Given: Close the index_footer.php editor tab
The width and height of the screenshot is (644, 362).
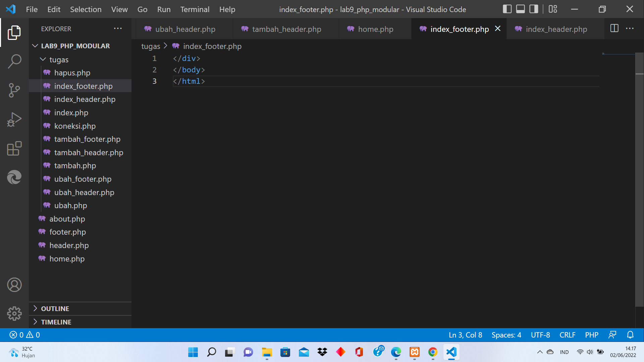Looking at the screenshot, I should (498, 29).
